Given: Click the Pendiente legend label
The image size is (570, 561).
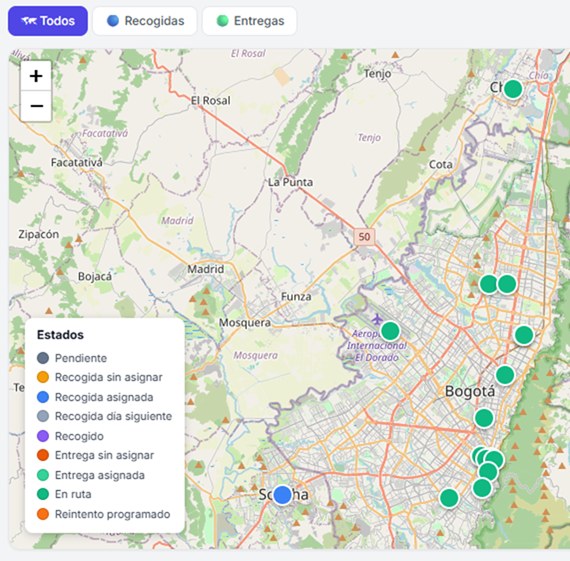Looking at the screenshot, I should (x=81, y=358).
